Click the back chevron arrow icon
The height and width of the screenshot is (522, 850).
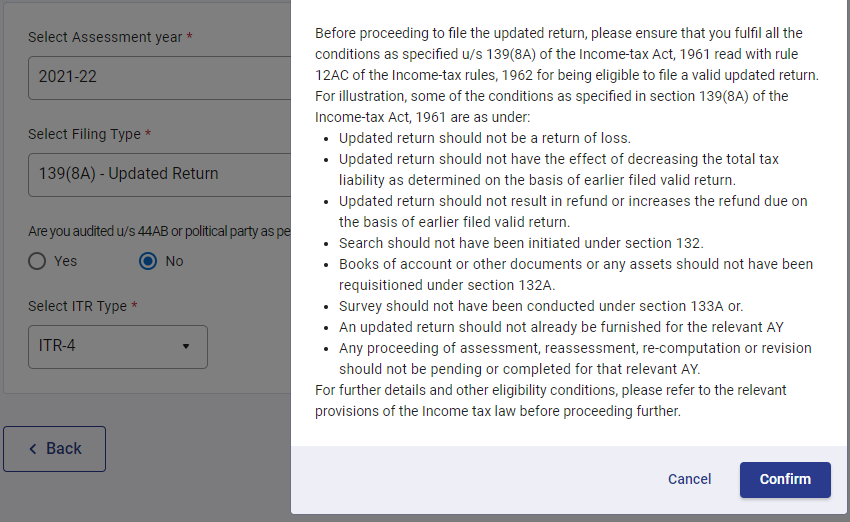click(33, 449)
